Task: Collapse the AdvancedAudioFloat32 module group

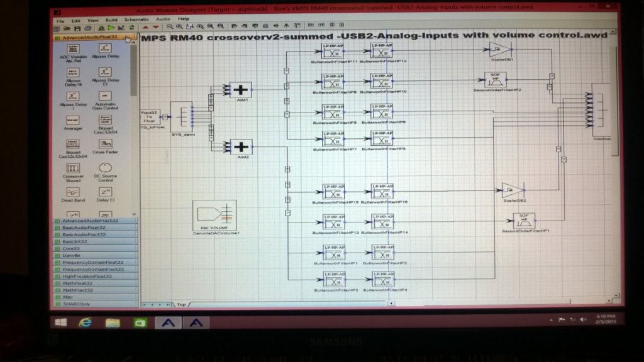Action: pyautogui.click(x=94, y=37)
